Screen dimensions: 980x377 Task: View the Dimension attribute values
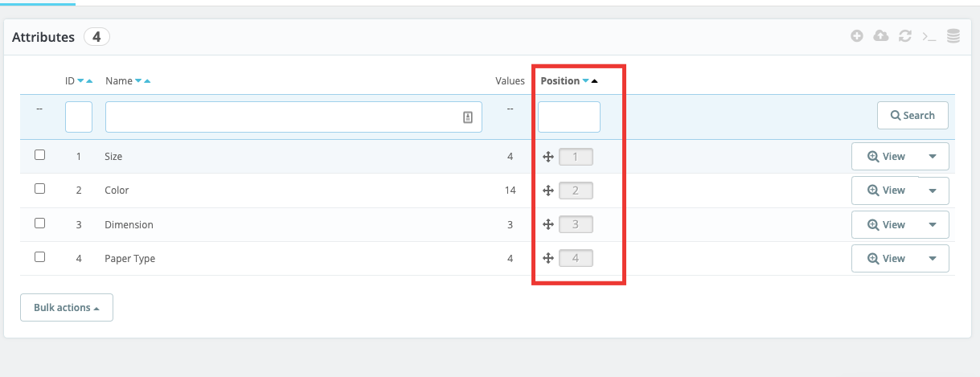pyautogui.click(x=886, y=225)
